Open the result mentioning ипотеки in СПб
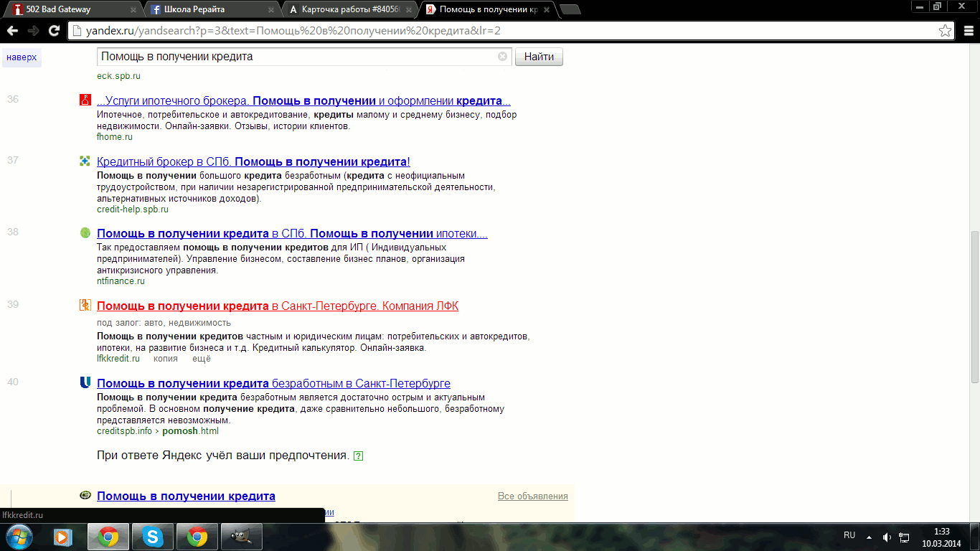The width and height of the screenshot is (980, 551). pyautogui.click(x=292, y=234)
